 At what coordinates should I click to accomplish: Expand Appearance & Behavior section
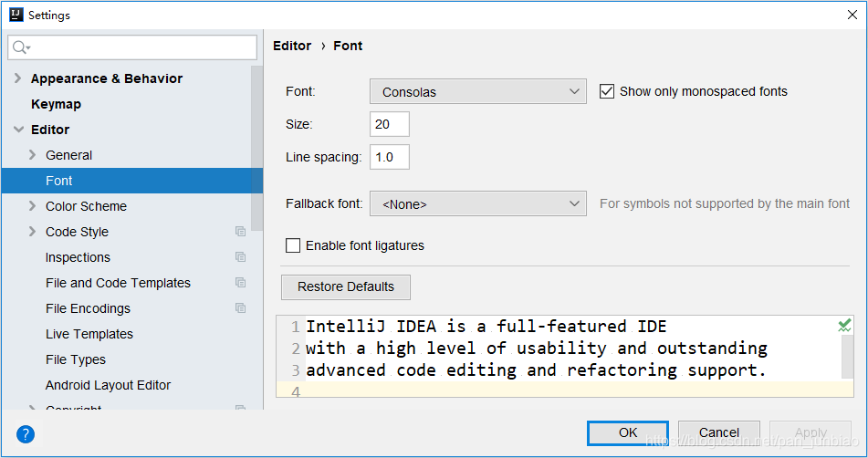pos(17,78)
